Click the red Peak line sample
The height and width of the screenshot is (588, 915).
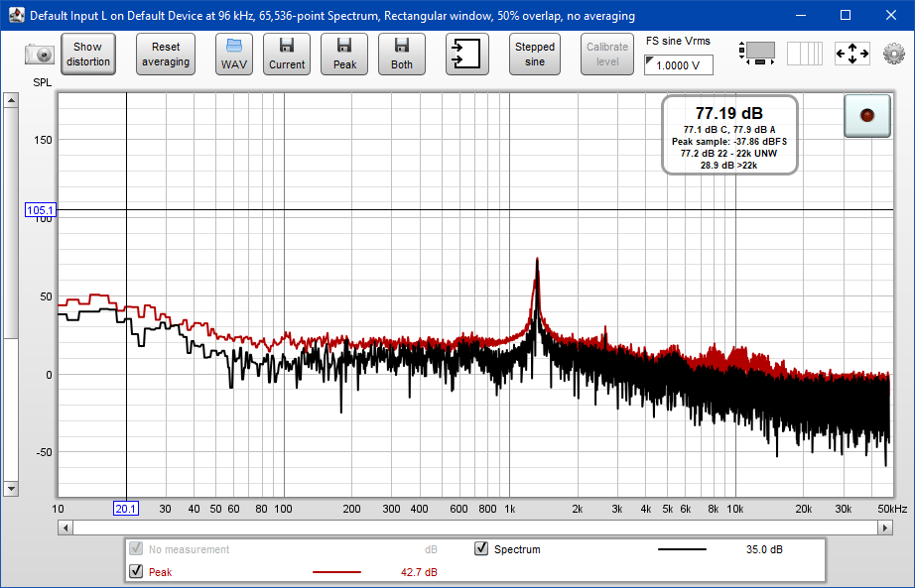(x=336, y=572)
